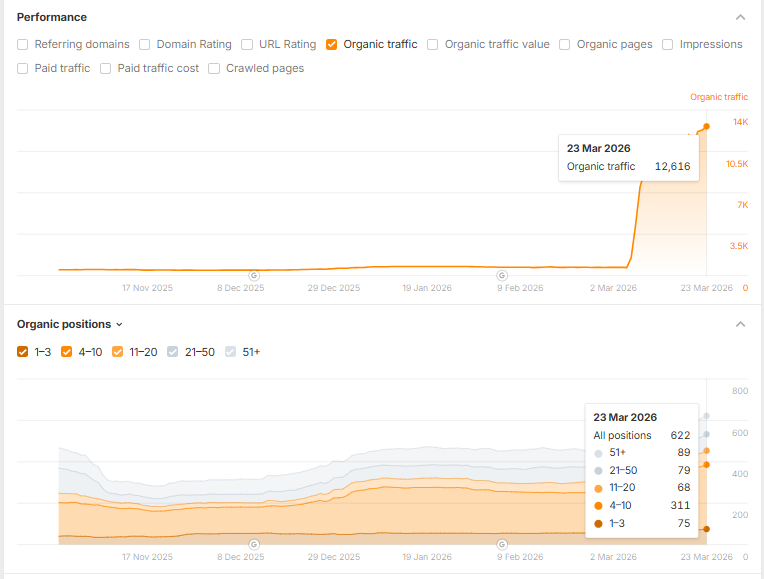Viewport: 764px width, 579px height.
Task: Click the 19 Jan 2026 axis label on Organic positions chart
Action: point(427,557)
